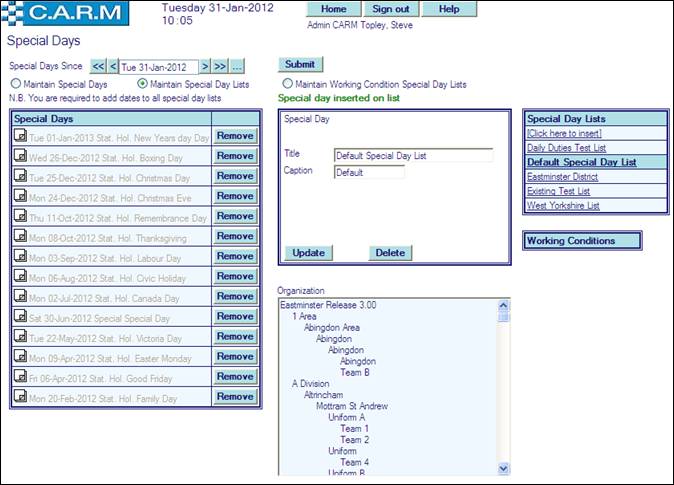Click the edit icon beside Boxing Day
Viewport: 674px width, 485px height.
(20, 157)
